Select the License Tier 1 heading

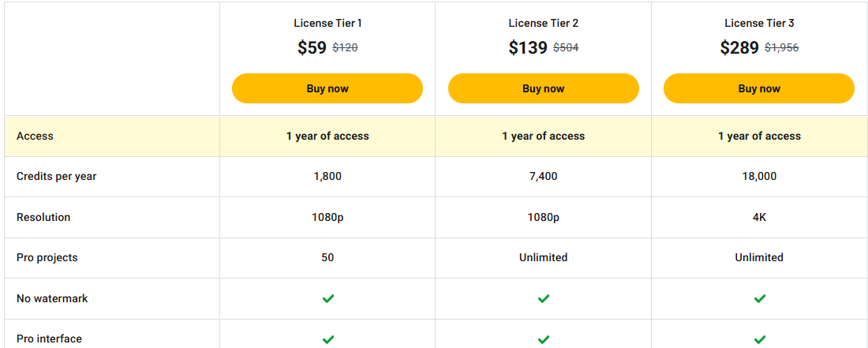click(327, 23)
